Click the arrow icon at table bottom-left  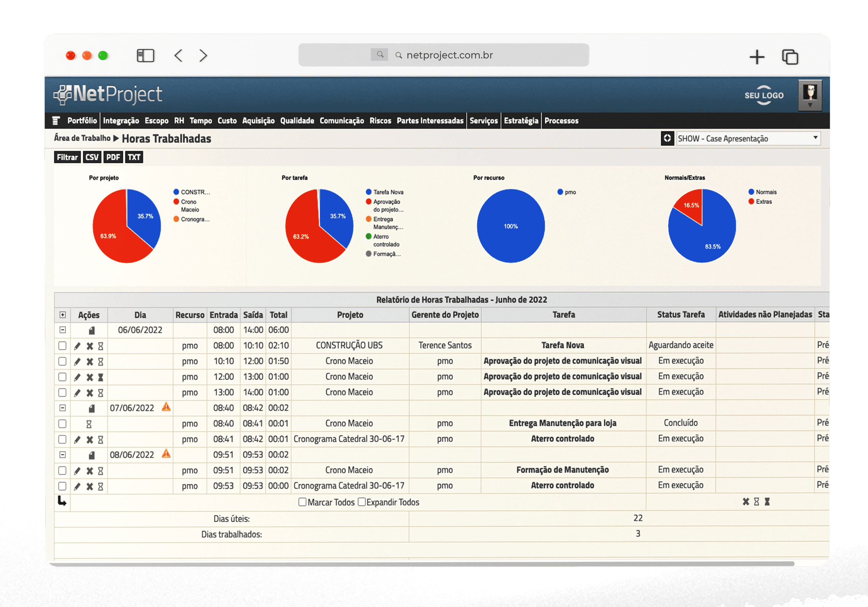pos(62,501)
